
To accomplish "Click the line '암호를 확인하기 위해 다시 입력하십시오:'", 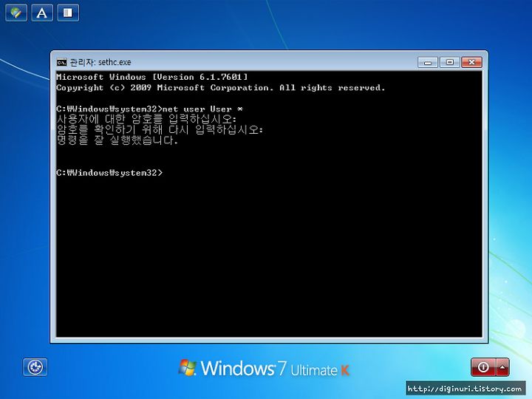I will [160, 129].
